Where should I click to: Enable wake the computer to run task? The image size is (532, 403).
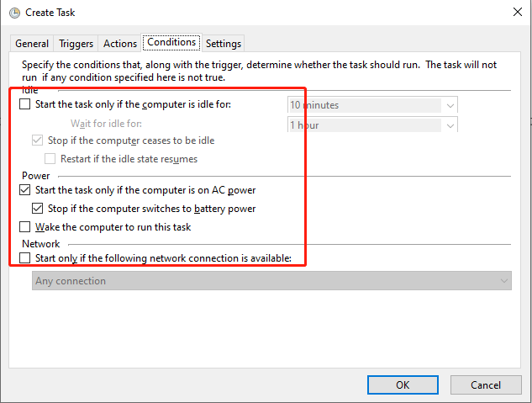point(24,227)
